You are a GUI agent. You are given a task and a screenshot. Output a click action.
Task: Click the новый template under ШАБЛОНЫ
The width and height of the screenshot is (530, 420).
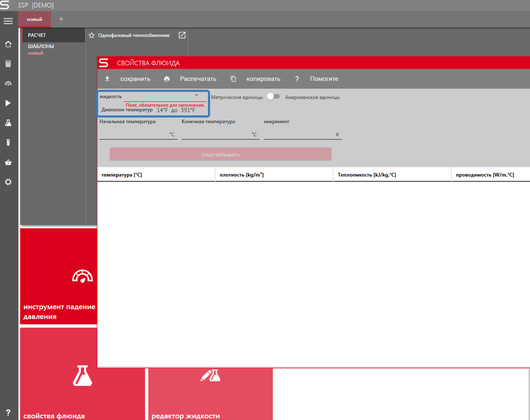[36, 53]
